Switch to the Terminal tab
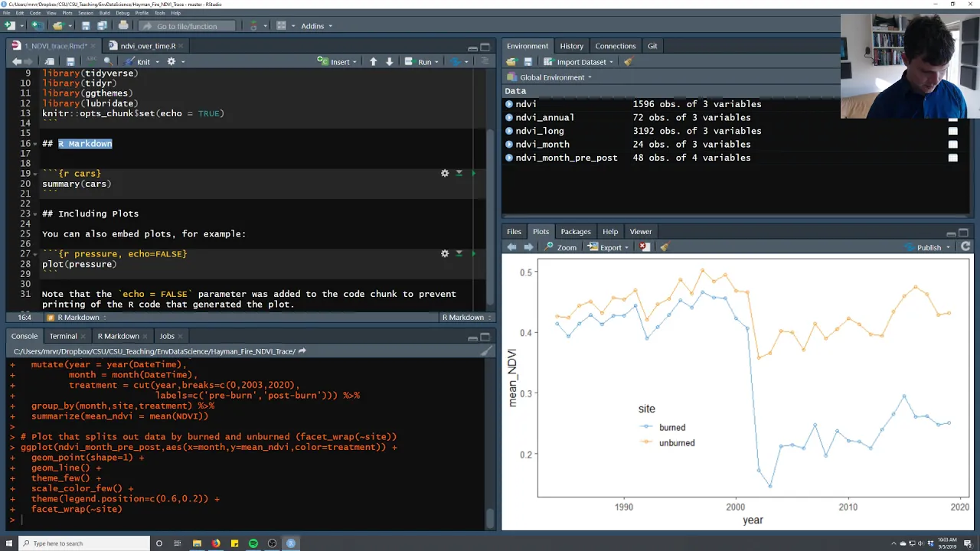Screen dimensions: 980x551 click(x=63, y=336)
